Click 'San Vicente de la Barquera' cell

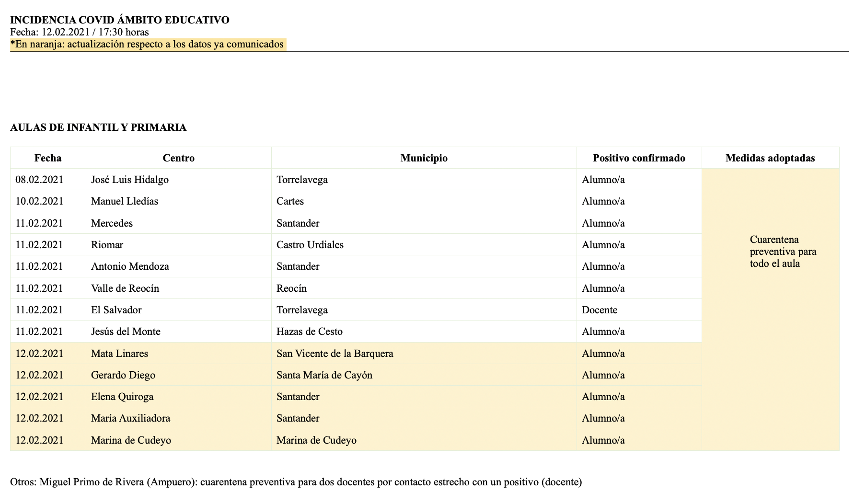point(335,354)
